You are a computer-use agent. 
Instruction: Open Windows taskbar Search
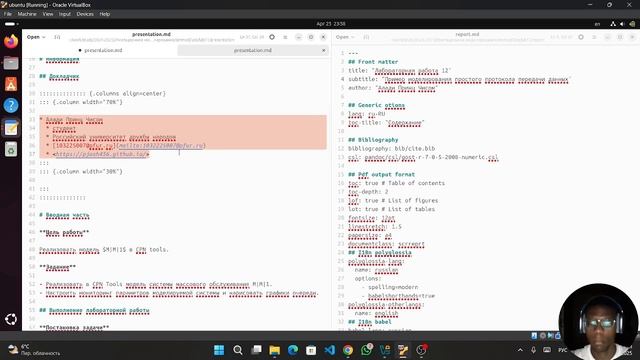(238, 350)
